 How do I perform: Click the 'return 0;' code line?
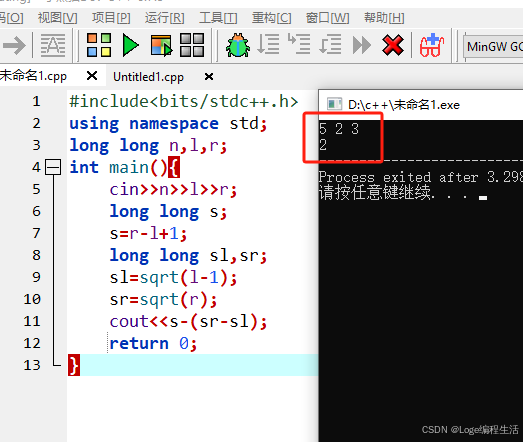[153, 344]
